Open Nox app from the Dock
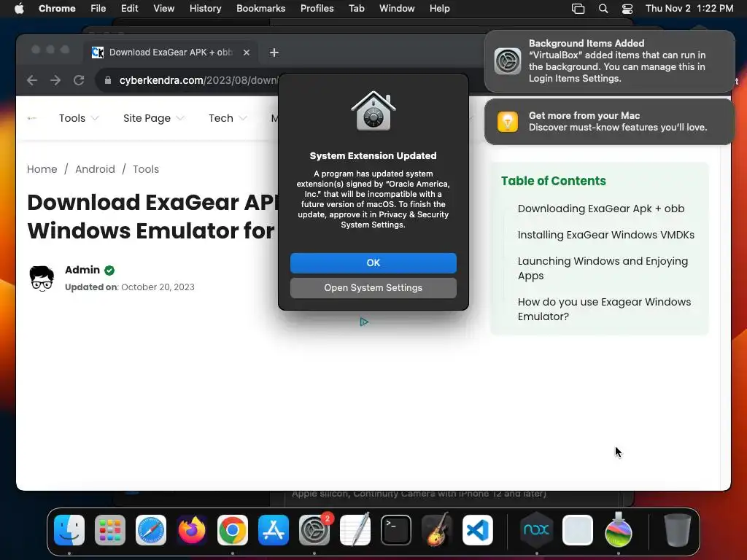The image size is (747, 560). [536, 530]
